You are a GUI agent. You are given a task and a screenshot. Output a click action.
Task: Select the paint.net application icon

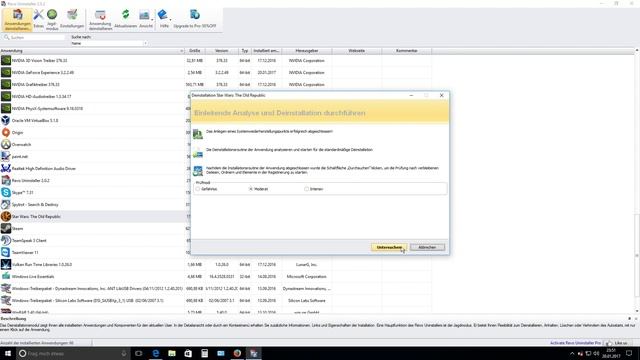tap(6, 156)
